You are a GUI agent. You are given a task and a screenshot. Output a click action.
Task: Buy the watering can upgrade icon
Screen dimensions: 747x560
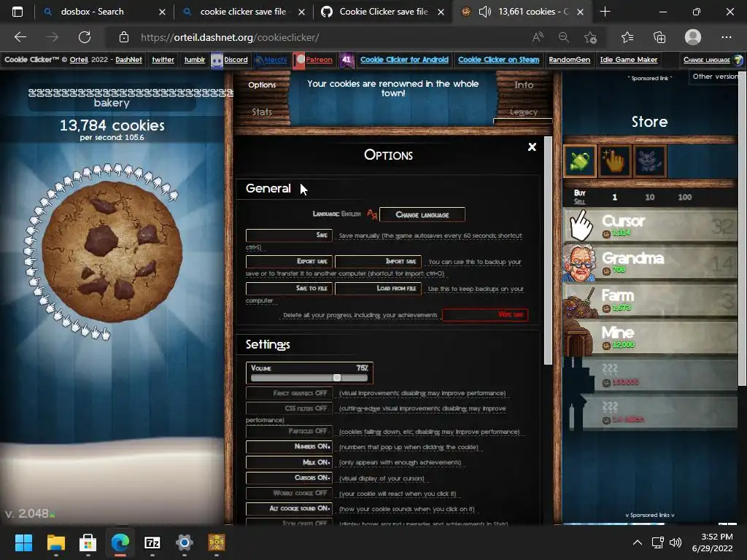[x=580, y=161]
